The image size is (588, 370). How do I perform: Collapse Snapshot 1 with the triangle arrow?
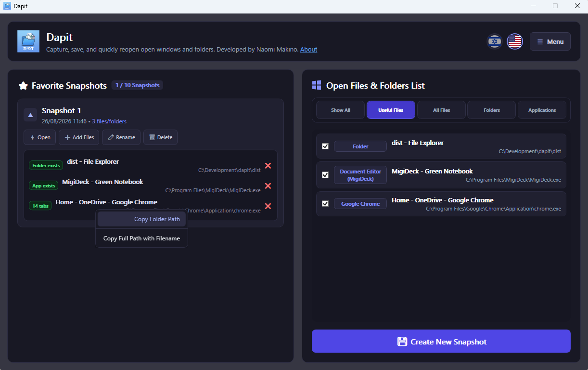click(x=30, y=115)
